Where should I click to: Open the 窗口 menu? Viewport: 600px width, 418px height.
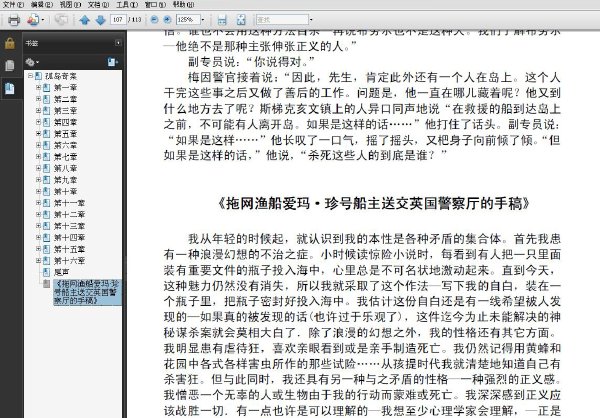point(155,5)
